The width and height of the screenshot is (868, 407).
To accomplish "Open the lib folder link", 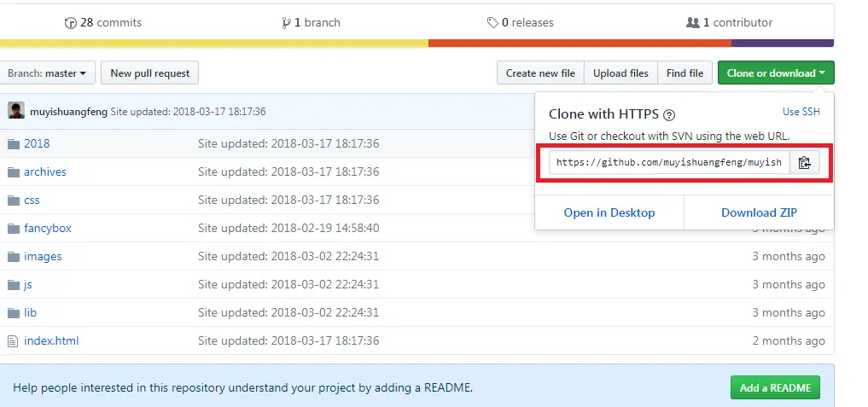I will click(x=30, y=313).
